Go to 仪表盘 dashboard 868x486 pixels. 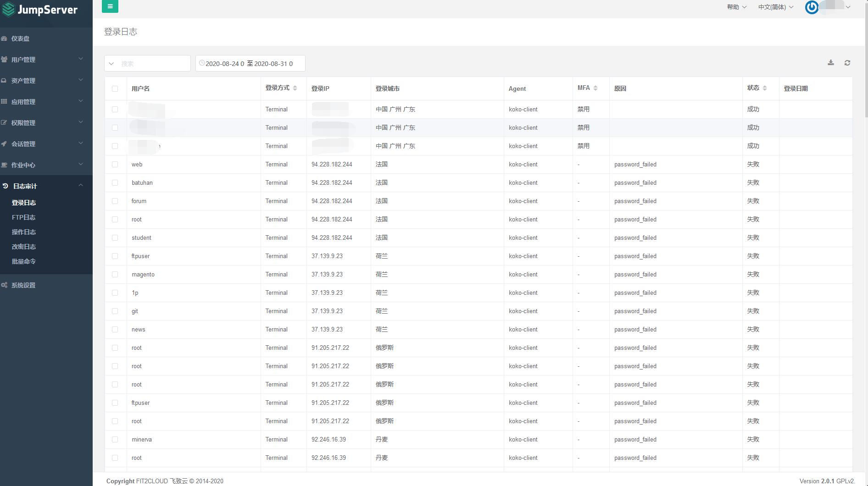(x=21, y=39)
